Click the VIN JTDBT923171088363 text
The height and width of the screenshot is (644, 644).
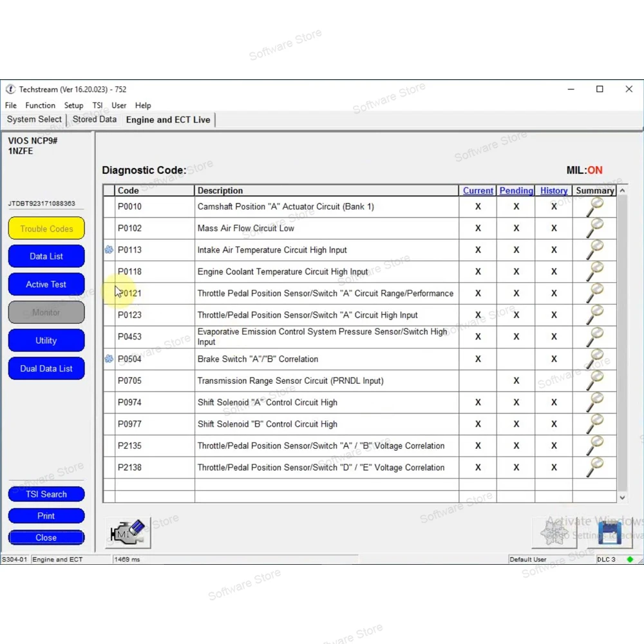coord(41,204)
